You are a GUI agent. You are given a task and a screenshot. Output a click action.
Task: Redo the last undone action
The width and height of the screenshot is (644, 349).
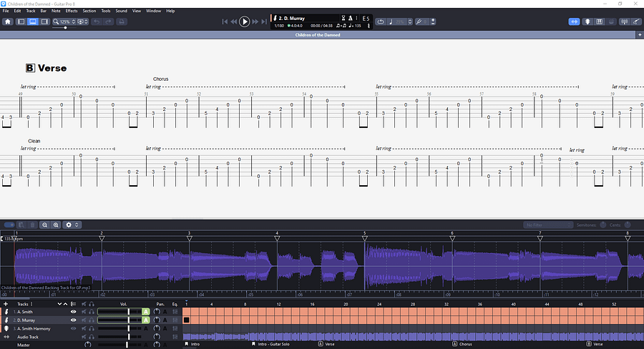pos(108,21)
